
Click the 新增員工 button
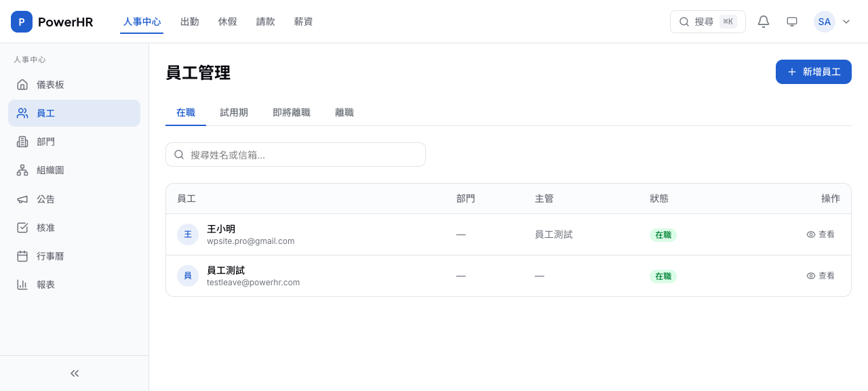[813, 72]
